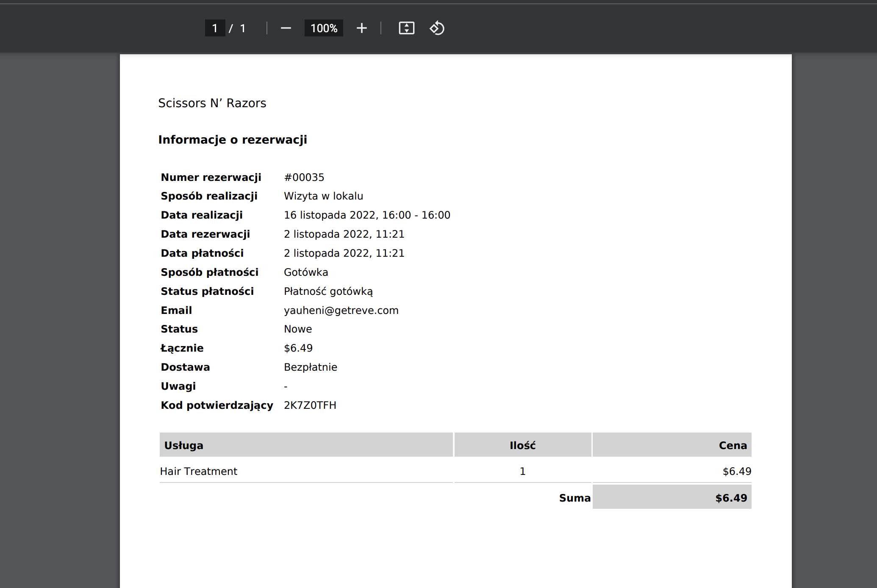Rotate the document counterclockwise
Viewport: 877px width, 588px height.
pos(437,28)
